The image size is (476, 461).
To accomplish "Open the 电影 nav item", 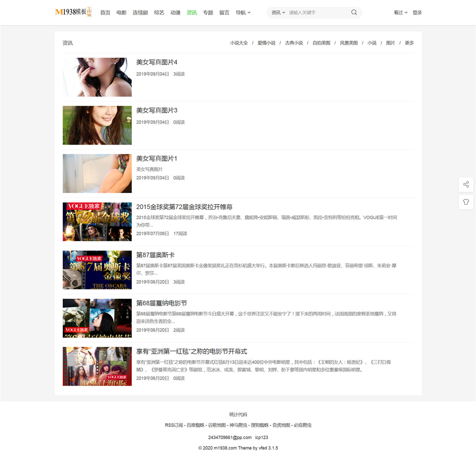I will tap(122, 13).
